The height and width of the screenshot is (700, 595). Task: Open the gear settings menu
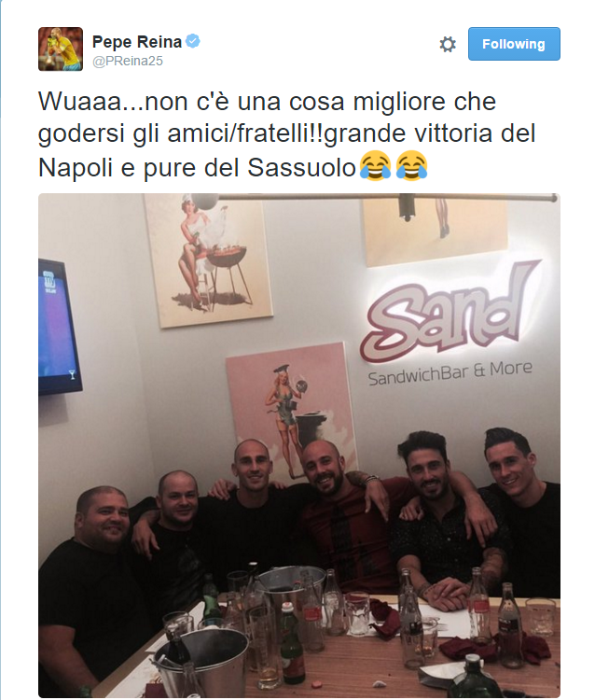point(448,44)
